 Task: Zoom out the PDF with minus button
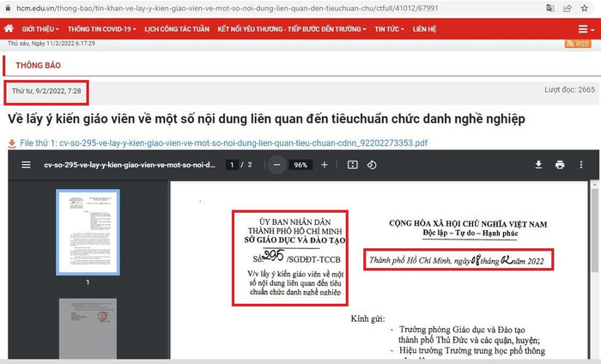point(276,165)
